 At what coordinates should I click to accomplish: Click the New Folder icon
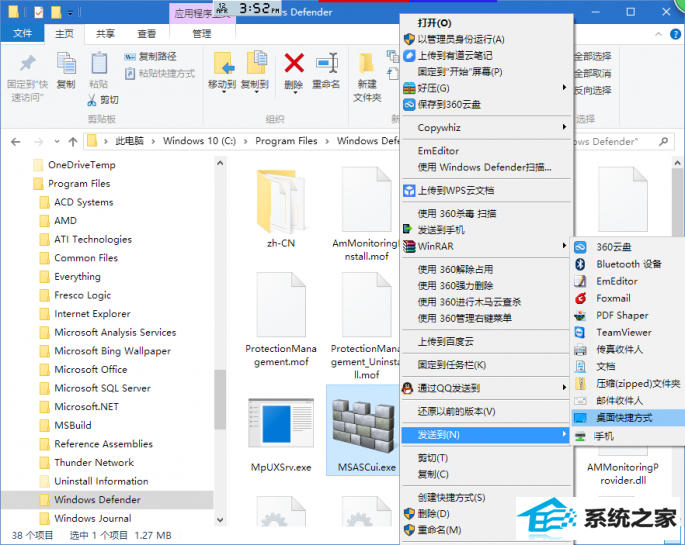[x=367, y=63]
